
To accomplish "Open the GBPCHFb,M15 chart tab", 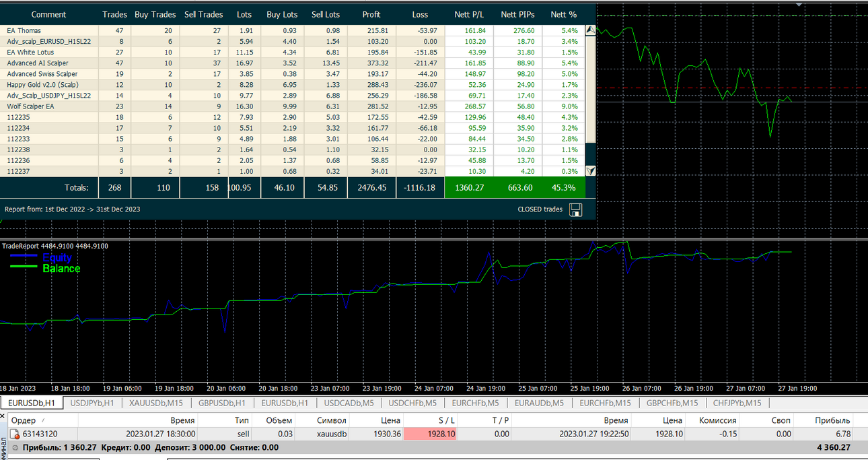I will point(672,403).
